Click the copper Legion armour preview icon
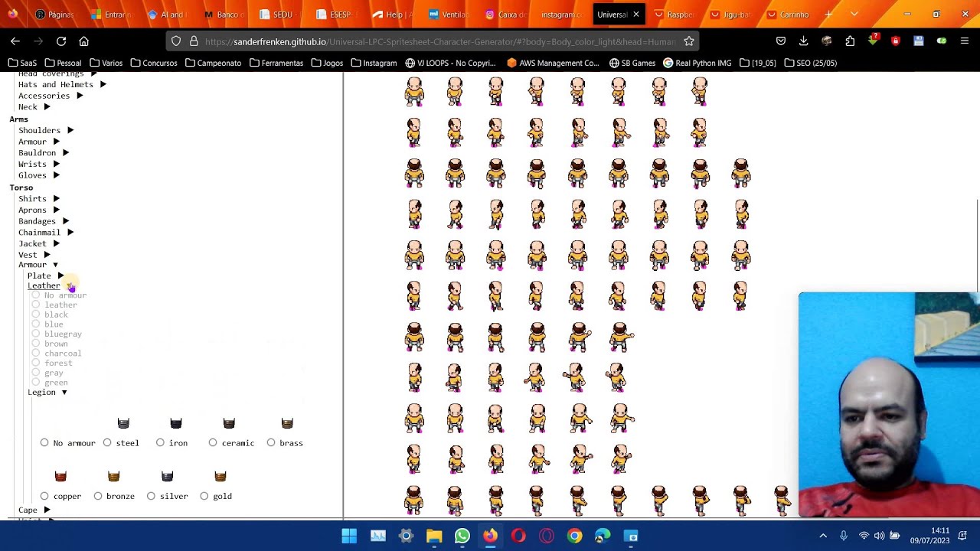 point(60,476)
